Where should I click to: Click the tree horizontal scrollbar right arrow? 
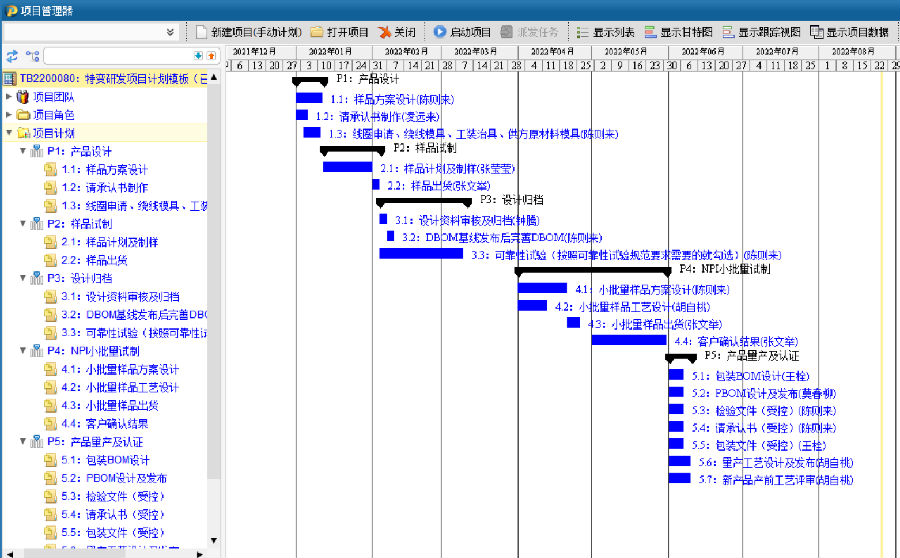(200, 554)
